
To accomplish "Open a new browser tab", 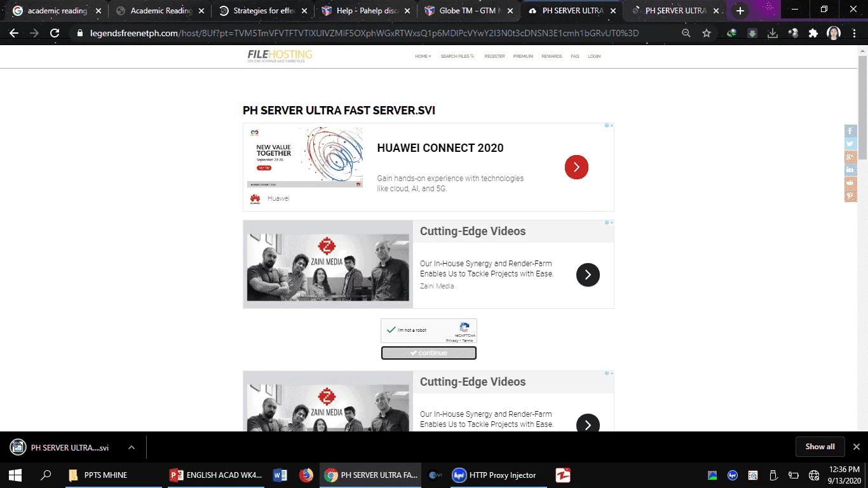I will pyautogui.click(x=740, y=11).
